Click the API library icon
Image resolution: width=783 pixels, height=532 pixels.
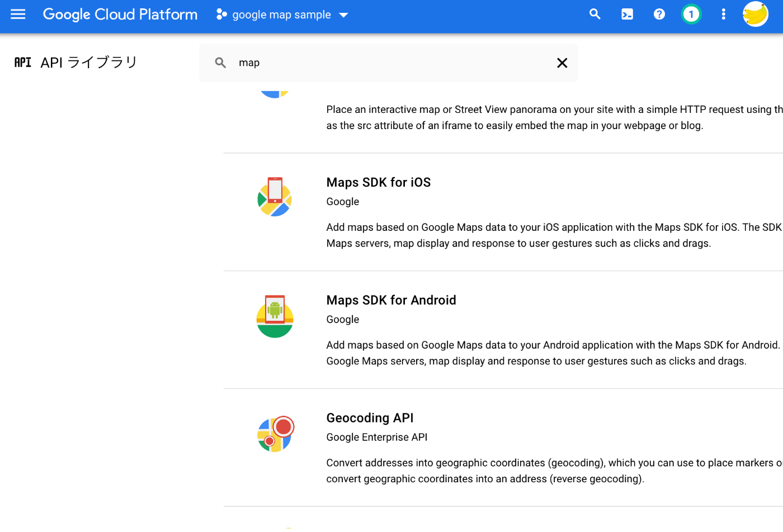(x=23, y=62)
